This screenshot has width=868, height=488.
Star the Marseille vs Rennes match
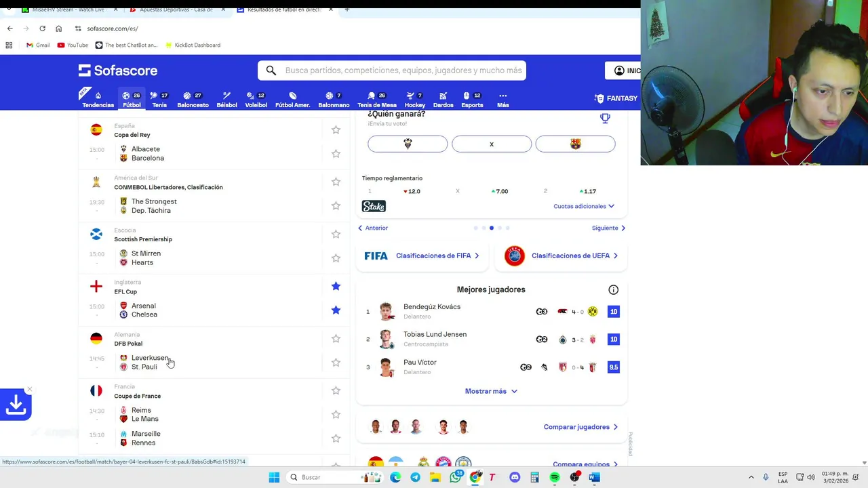coord(336,439)
